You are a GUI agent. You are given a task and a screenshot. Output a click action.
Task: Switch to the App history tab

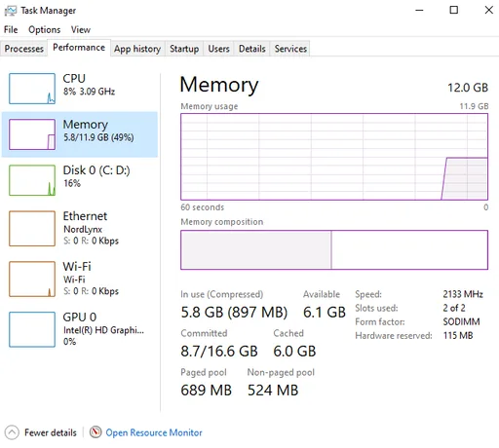pos(137,49)
